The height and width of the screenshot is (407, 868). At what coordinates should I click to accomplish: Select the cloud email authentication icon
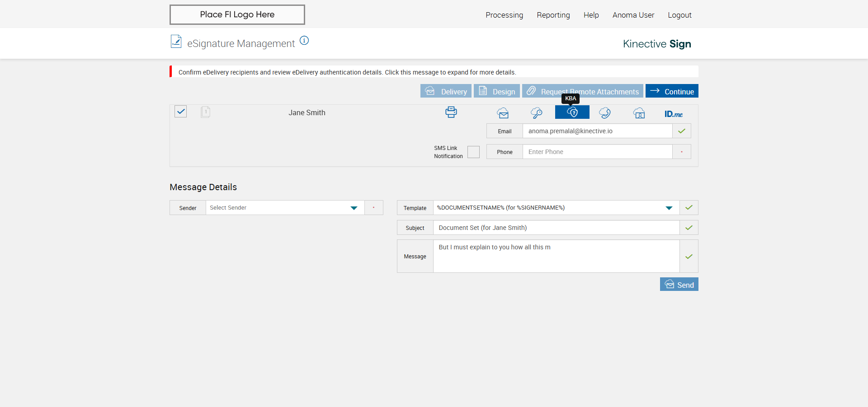(x=503, y=113)
